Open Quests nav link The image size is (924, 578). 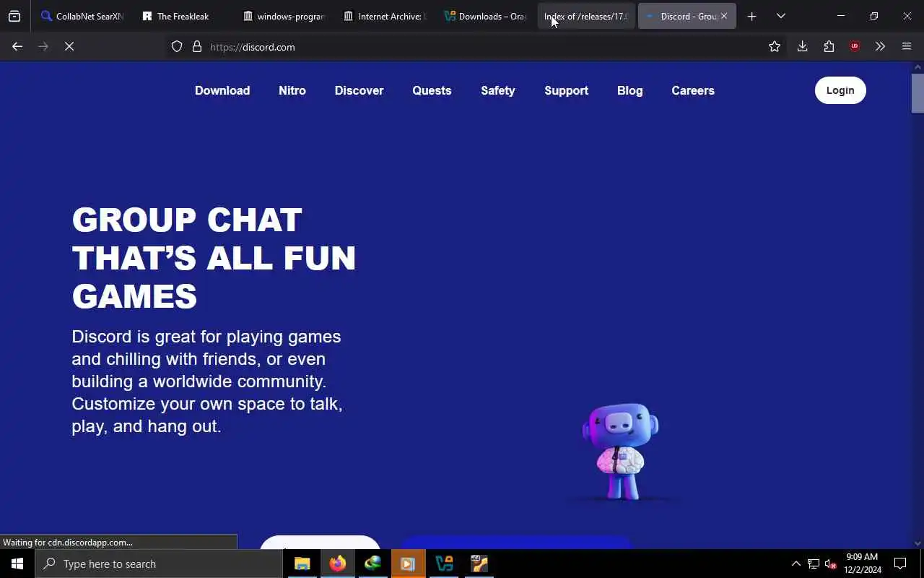point(432,90)
